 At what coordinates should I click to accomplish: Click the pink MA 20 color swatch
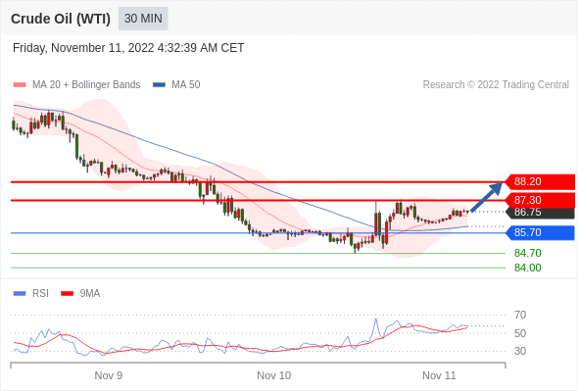pyautogui.click(x=20, y=85)
